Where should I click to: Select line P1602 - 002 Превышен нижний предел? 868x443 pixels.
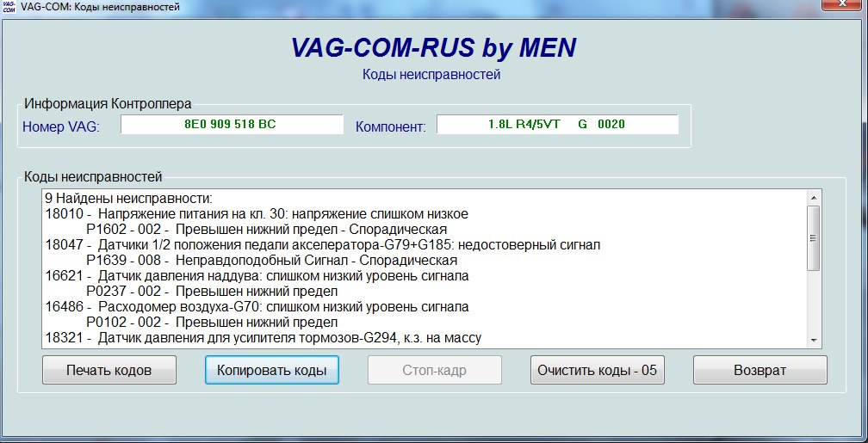point(267,229)
